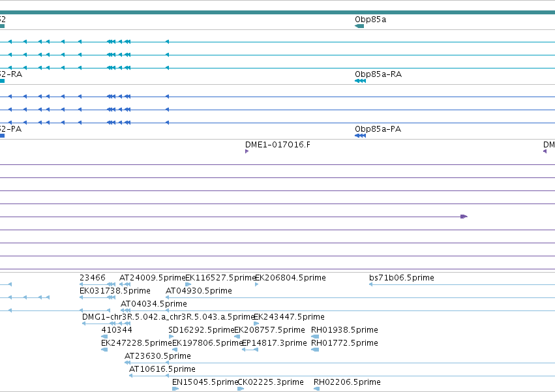Select the EK197806.5prime arrow glyph
Viewport: 555px width, 392px height.
pos(175,350)
